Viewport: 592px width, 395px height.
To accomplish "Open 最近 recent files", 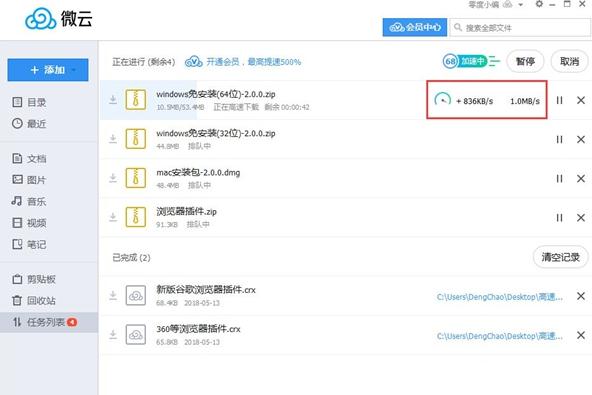I will 29,123.
